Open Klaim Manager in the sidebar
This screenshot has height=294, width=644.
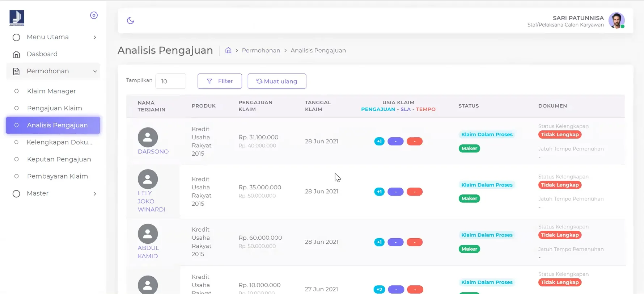click(x=51, y=91)
